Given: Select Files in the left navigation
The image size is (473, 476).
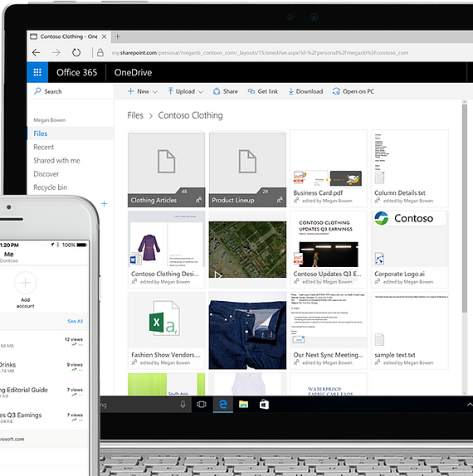Looking at the screenshot, I should (71, 134).
